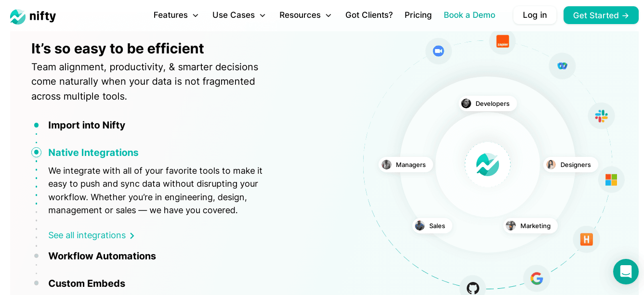Click the Got Clients? menu item
Screen dimensions: 644x295
pyautogui.click(x=369, y=15)
